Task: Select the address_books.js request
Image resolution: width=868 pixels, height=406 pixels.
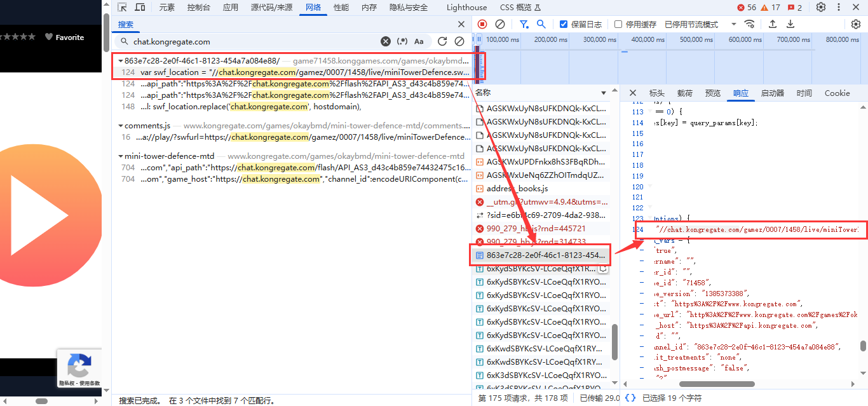Action: tap(517, 189)
